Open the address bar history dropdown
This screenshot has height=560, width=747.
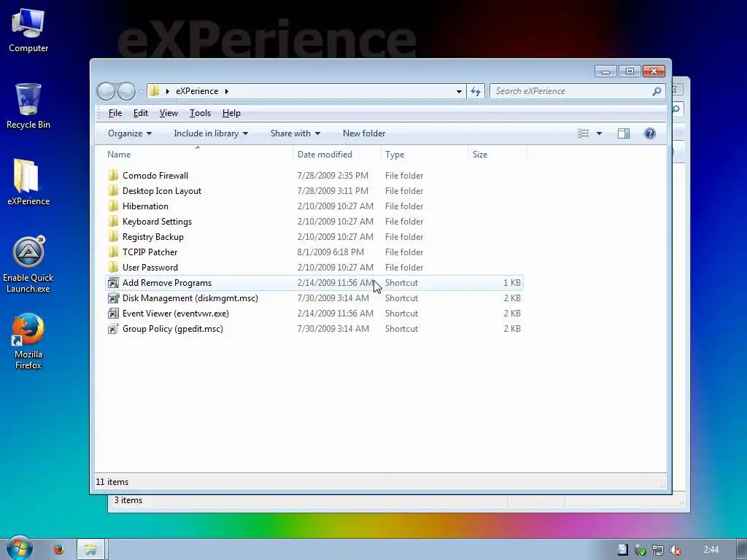click(459, 91)
